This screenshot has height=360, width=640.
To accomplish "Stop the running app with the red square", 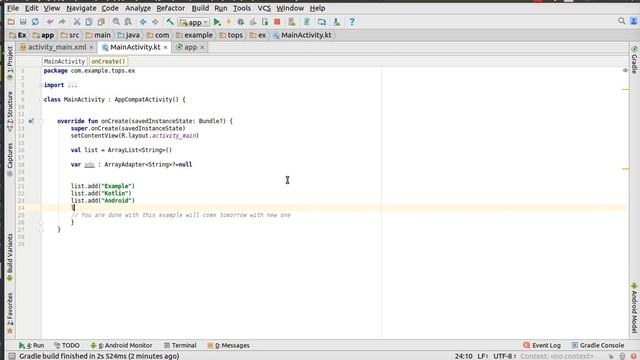I will (277, 22).
